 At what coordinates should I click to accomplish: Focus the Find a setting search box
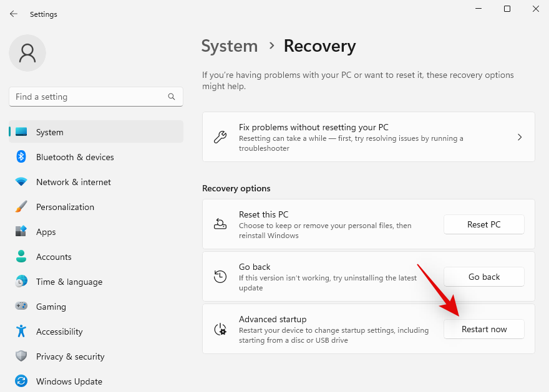[87, 97]
